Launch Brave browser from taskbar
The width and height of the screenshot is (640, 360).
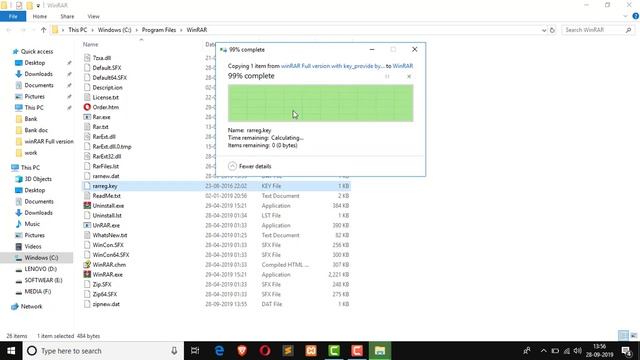coord(242,351)
